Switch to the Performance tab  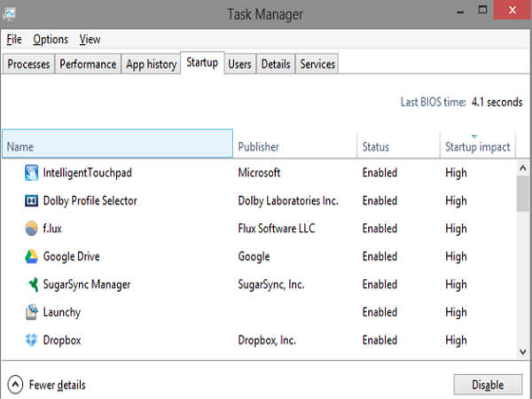click(x=88, y=64)
